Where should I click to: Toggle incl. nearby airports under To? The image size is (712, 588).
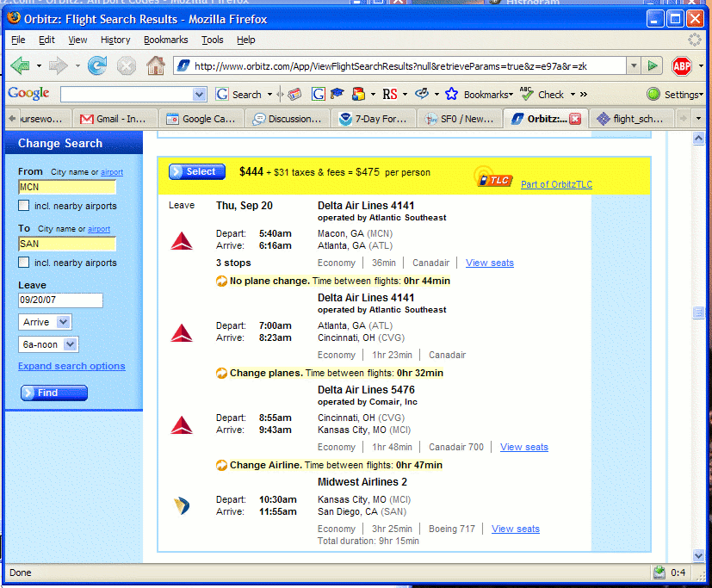point(23,262)
